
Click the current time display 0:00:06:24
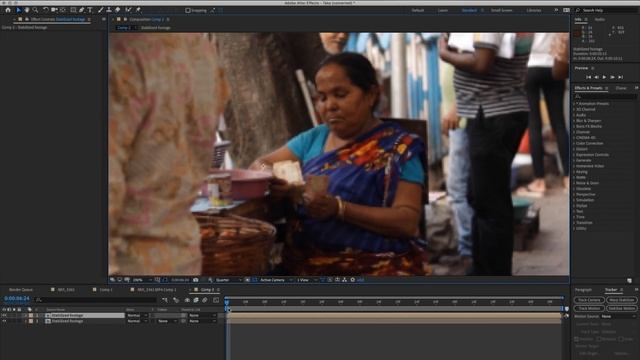coord(17,299)
